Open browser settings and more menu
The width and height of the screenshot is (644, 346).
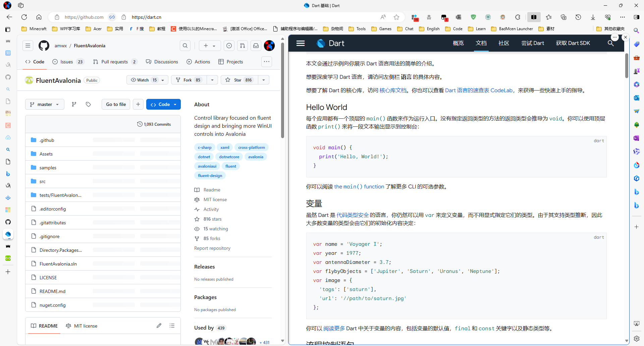tap(623, 17)
